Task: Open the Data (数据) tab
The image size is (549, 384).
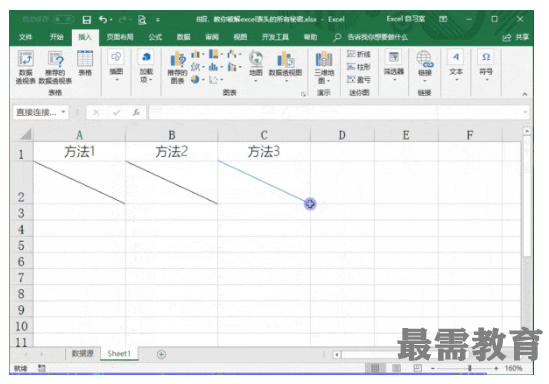Action: point(183,37)
